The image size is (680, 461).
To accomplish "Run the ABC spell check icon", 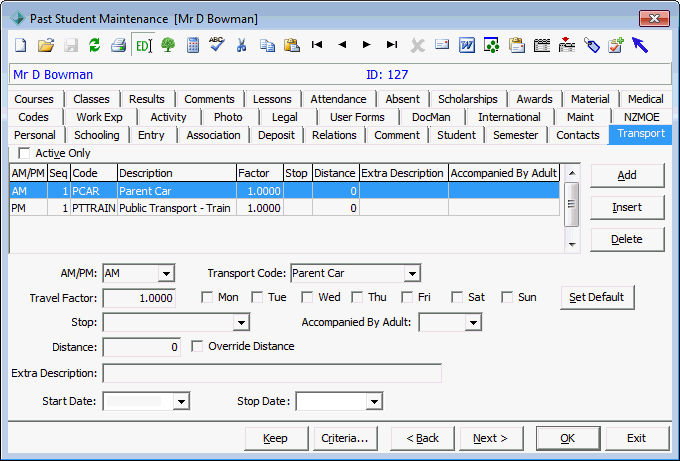I will (217, 44).
